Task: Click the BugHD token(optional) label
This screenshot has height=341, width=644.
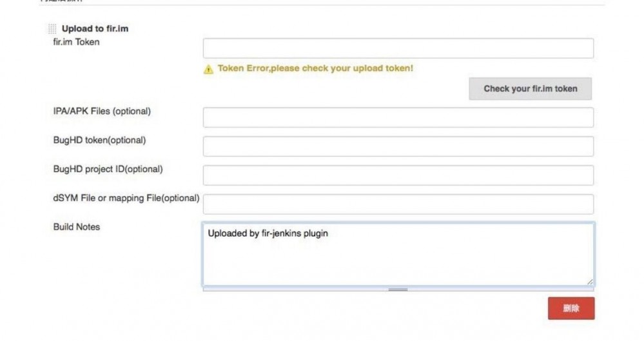Action: (99, 140)
